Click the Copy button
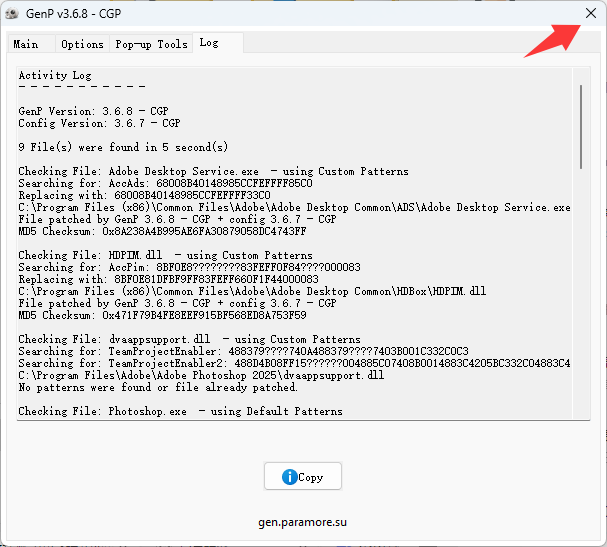The height and width of the screenshot is (547, 607). click(303, 476)
